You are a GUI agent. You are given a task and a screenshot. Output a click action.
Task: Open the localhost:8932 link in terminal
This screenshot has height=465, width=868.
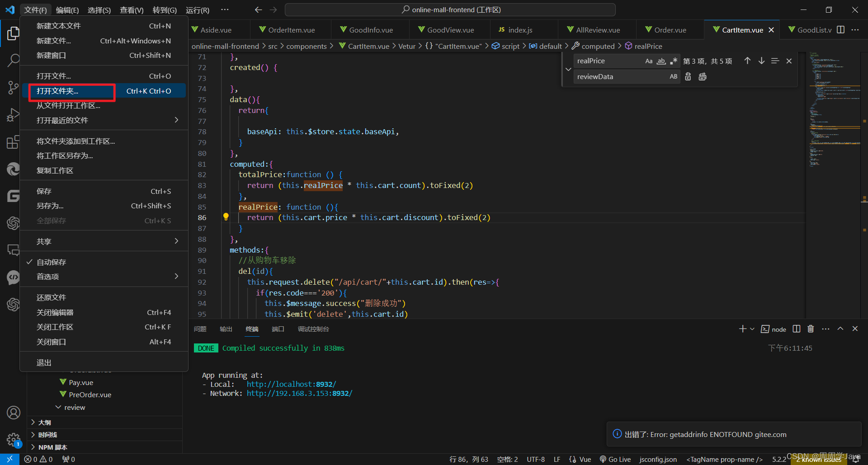pos(291,384)
